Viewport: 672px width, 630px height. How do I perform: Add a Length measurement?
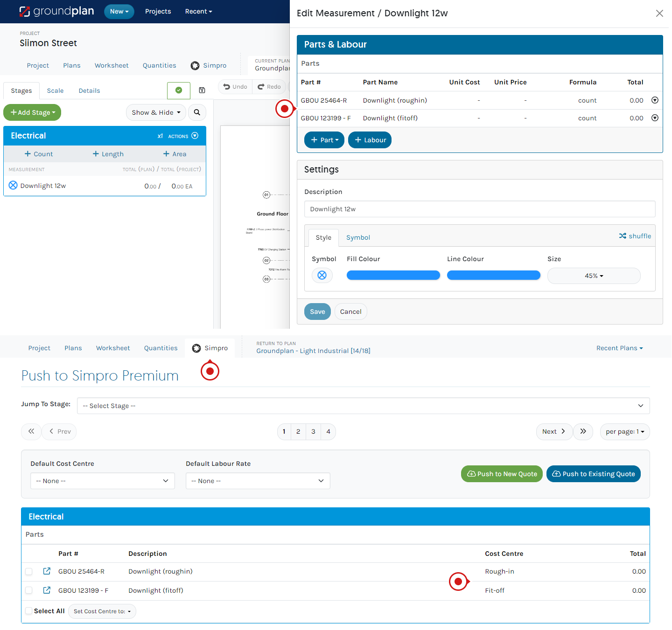[108, 154]
